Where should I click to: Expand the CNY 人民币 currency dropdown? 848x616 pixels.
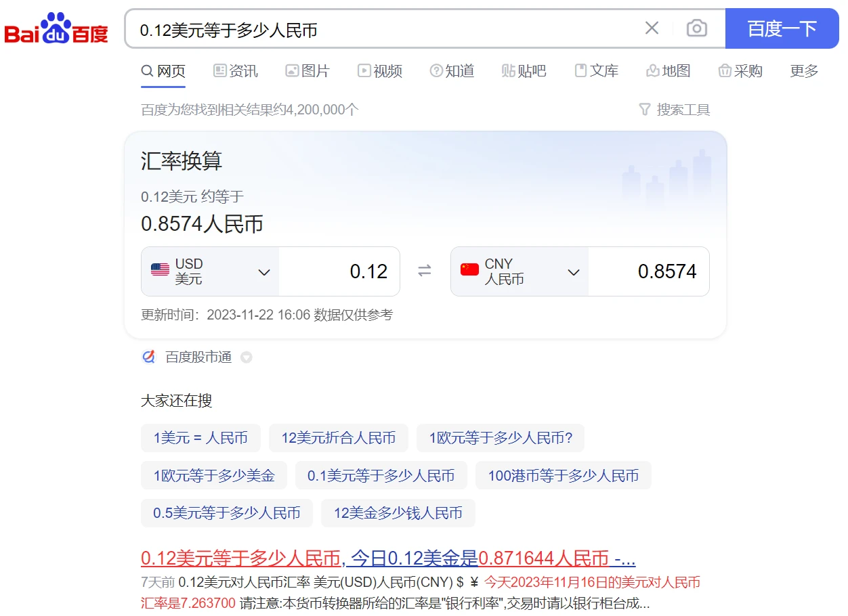point(520,271)
